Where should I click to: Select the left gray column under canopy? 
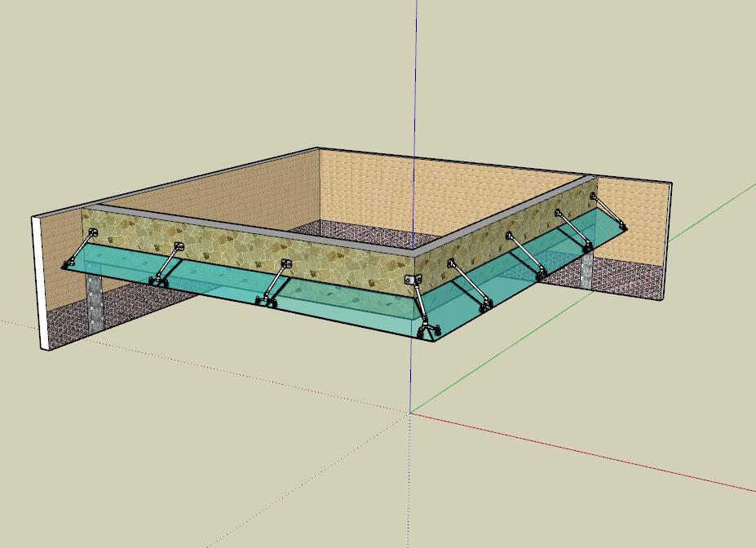click(x=95, y=302)
